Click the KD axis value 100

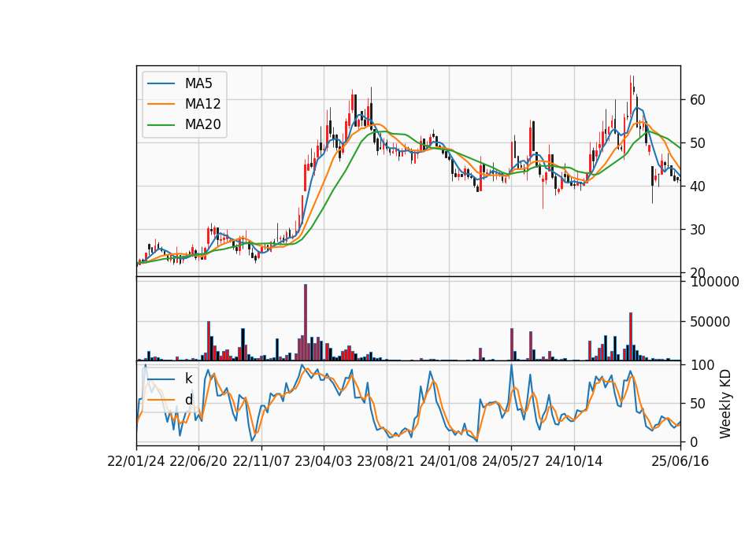pos(702,364)
